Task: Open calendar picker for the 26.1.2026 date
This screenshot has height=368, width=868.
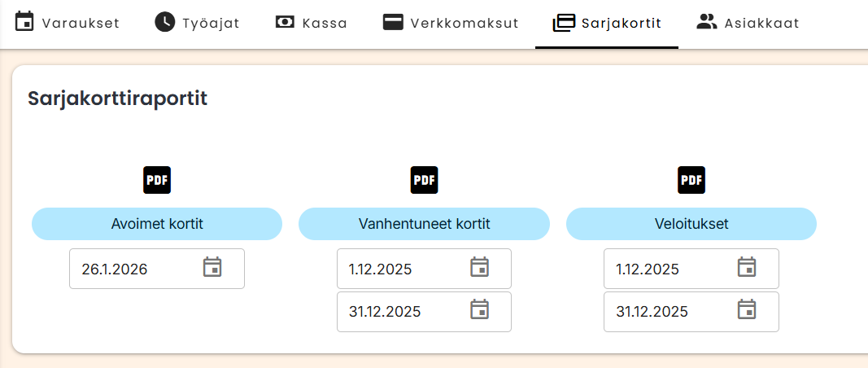Action: click(x=212, y=268)
